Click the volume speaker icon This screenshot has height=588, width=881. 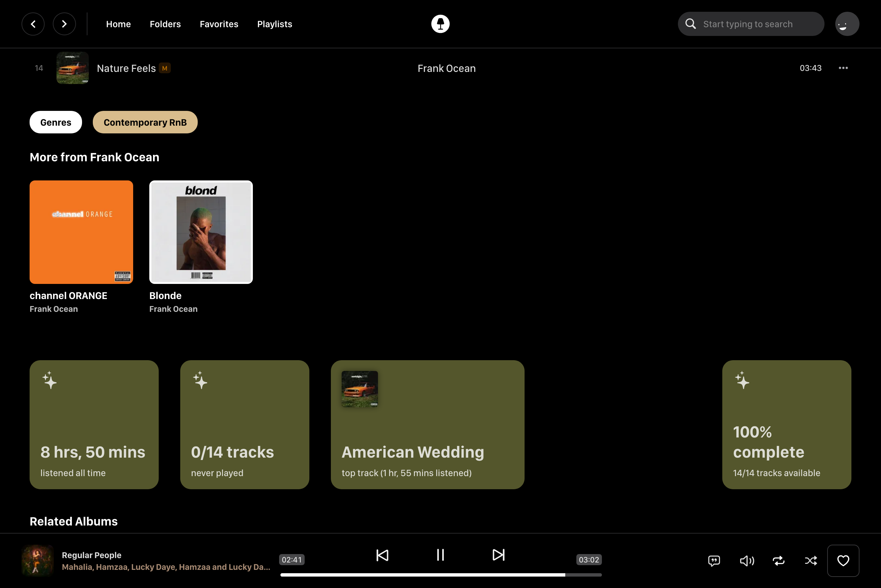pyautogui.click(x=747, y=561)
